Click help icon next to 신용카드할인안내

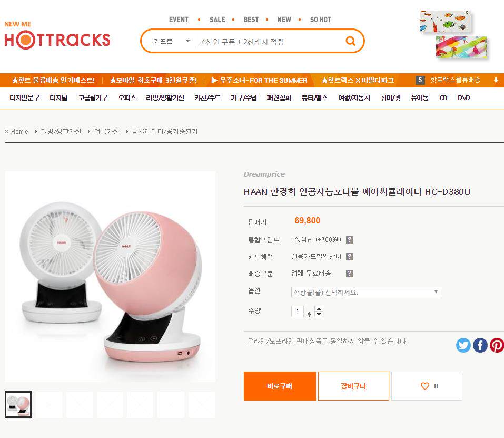coord(349,256)
